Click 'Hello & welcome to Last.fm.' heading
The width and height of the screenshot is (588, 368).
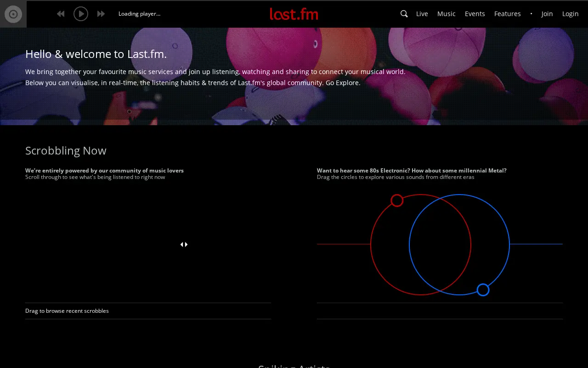[96, 54]
